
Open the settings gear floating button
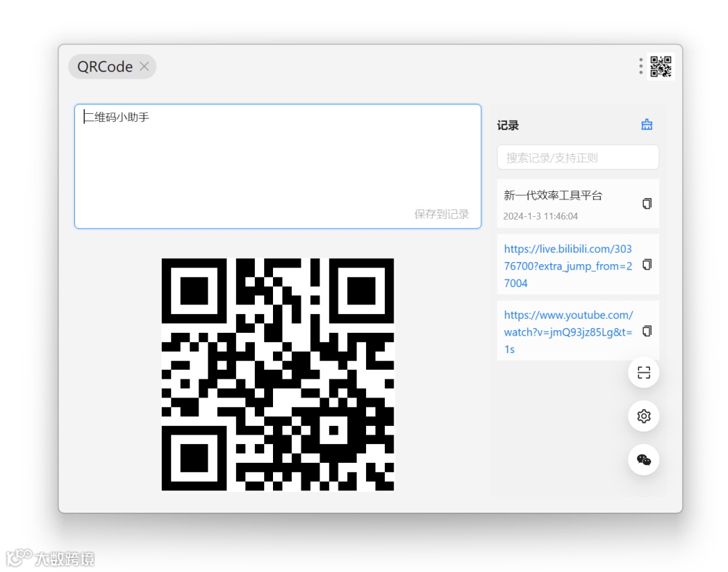644,416
